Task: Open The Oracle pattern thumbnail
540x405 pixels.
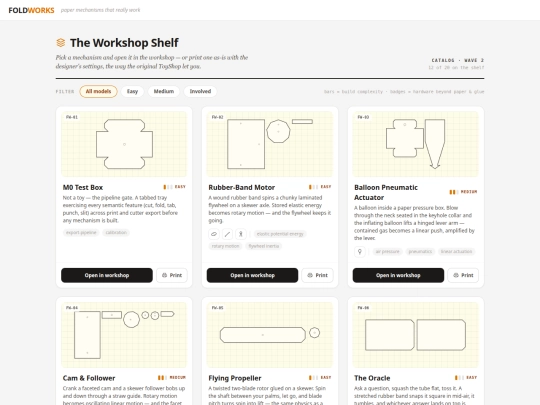Action: click(x=416, y=335)
